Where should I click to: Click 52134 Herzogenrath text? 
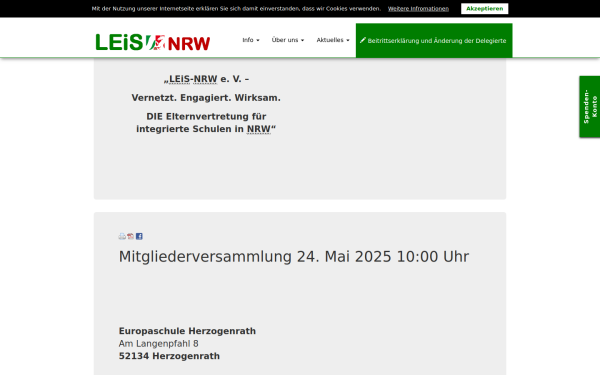tap(169, 356)
